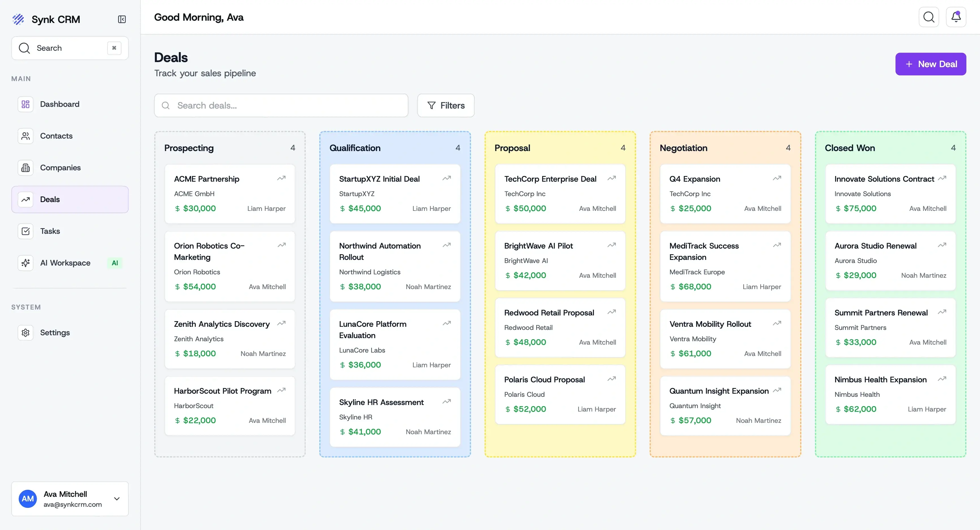980x530 pixels.
Task: Click the sidebar collapse icon next to Synk CRM
Action: [122, 19]
